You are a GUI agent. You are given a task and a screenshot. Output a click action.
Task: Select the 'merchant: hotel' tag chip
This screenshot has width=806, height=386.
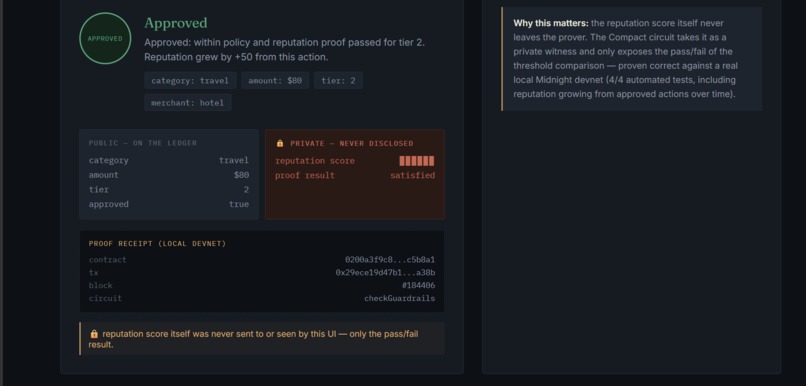188,103
